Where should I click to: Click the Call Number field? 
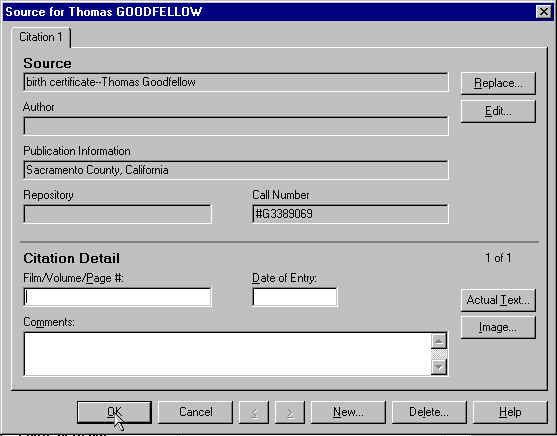(351, 214)
